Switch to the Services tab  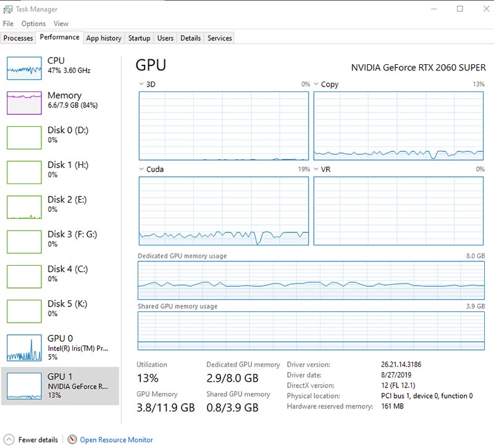pyautogui.click(x=220, y=38)
